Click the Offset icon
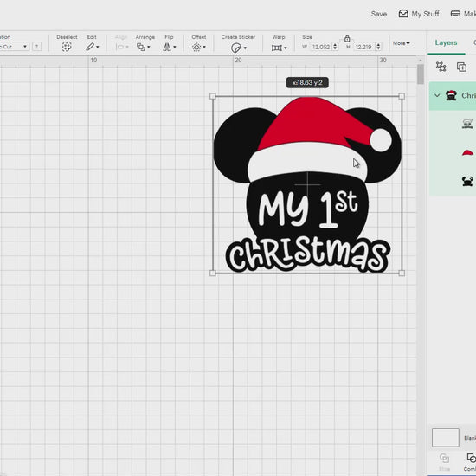This screenshot has height=476, width=476. click(196, 47)
